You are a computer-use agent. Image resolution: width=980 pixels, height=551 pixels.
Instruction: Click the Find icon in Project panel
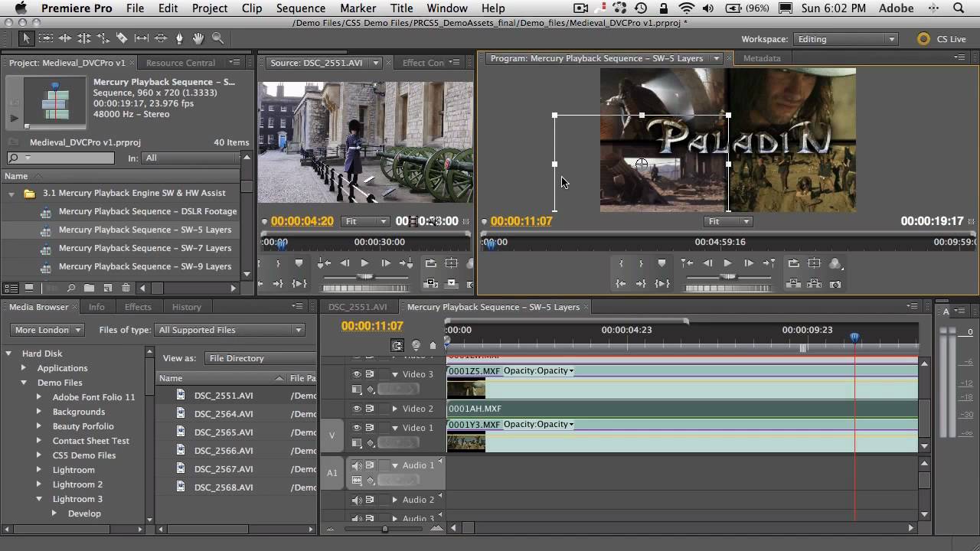(x=70, y=288)
